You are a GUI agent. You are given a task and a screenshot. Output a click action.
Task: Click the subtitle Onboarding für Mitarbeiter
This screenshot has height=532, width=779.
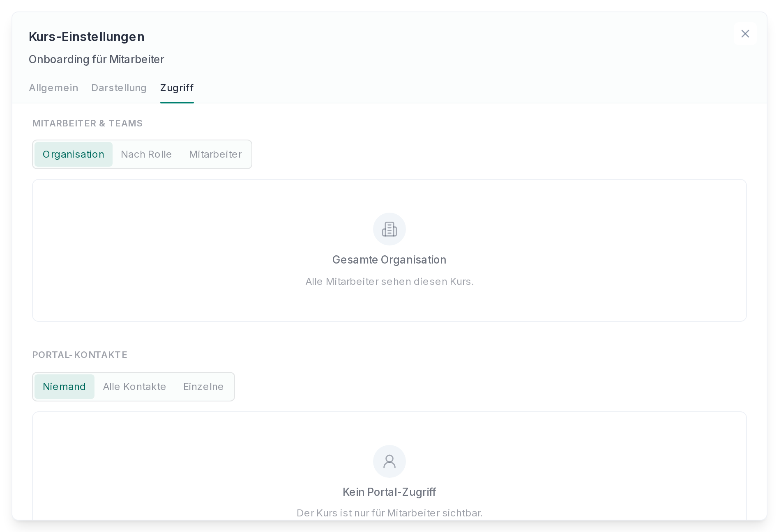click(x=97, y=60)
